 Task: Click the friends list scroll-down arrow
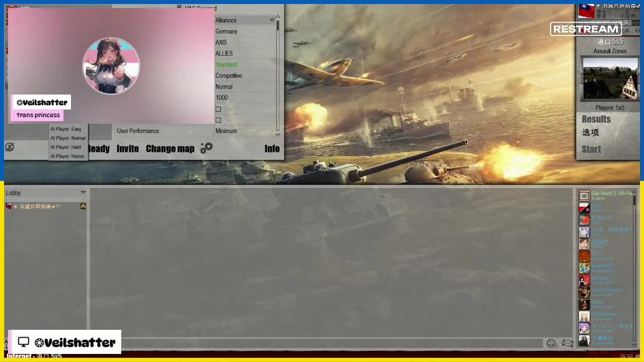634,345
